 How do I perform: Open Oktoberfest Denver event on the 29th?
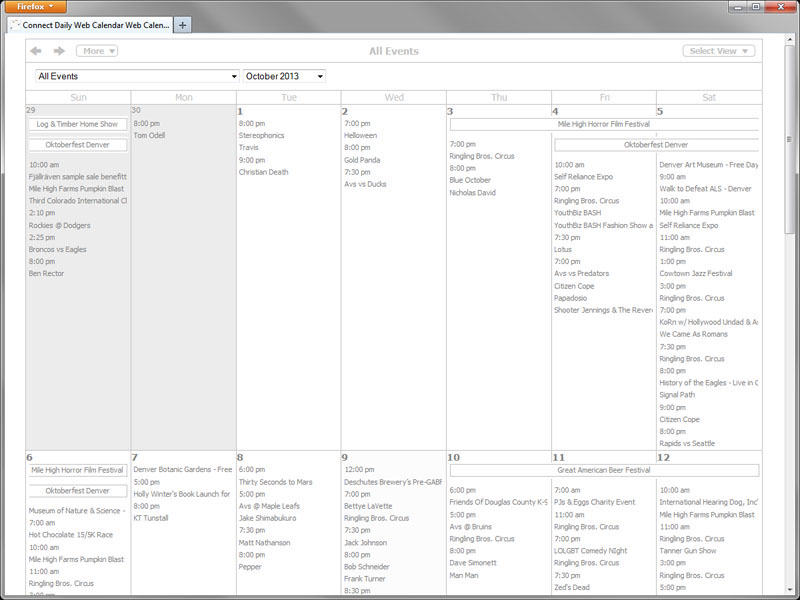pyautogui.click(x=78, y=145)
